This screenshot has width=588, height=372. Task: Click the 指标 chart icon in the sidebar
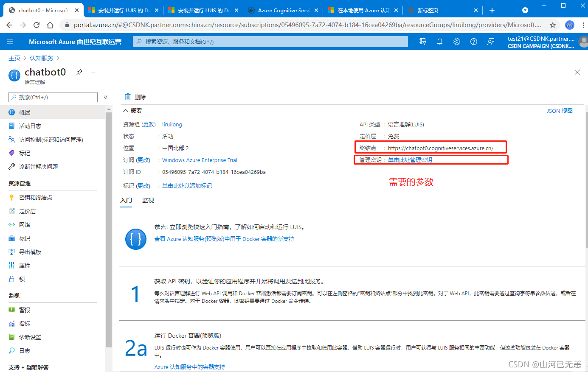pyautogui.click(x=12, y=324)
